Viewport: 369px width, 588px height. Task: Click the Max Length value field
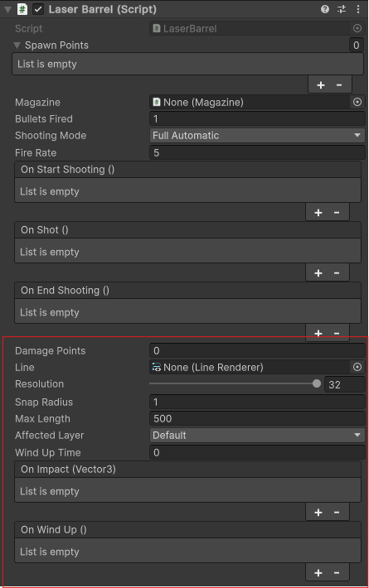[x=257, y=418]
